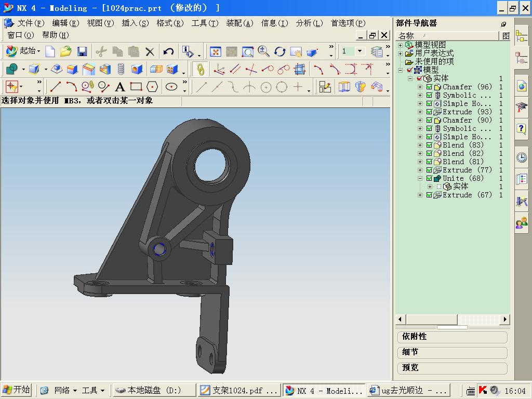
Task: Save the part with the floppy icon
Action: [82, 51]
